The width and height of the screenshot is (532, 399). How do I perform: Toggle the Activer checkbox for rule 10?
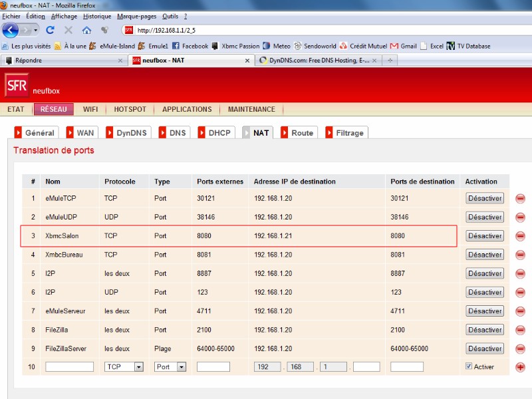pyautogui.click(x=469, y=366)
